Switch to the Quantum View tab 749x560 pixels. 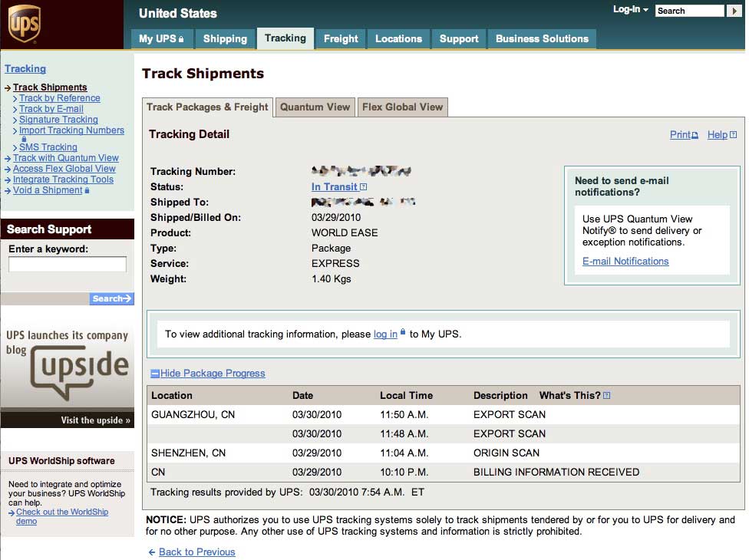click(315, 107)
